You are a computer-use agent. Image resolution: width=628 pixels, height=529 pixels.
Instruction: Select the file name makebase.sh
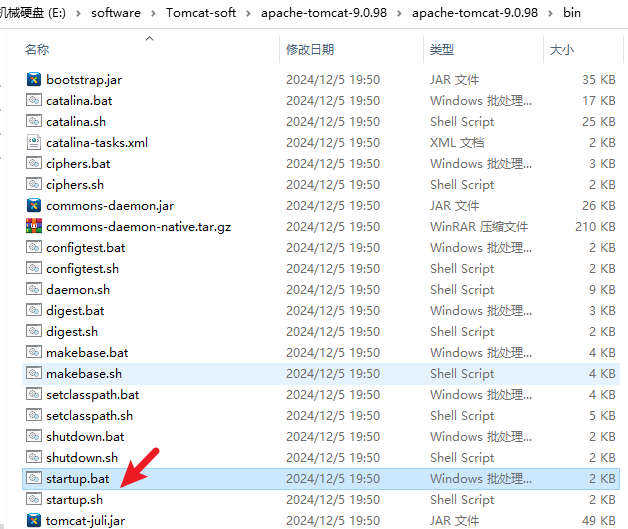coord(84,374)
